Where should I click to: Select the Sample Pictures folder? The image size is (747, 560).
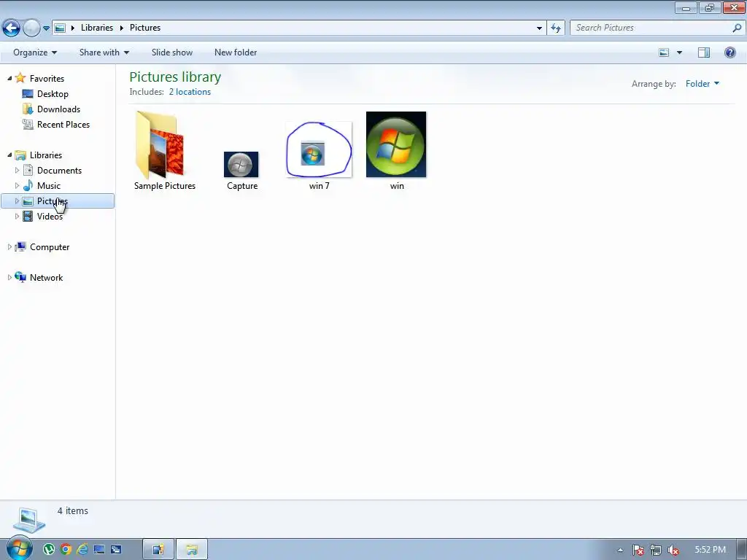(x=160, y=145)
